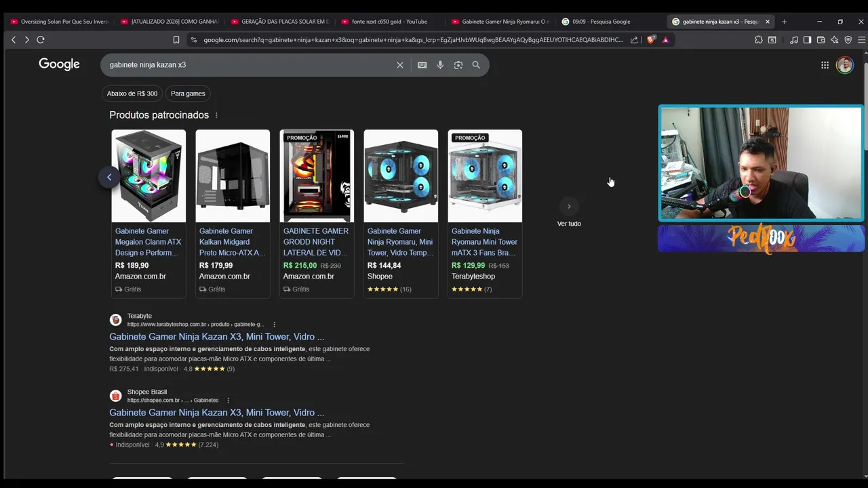Share this page via the share icon
The width and height of the screenshot is (868, 488).
coord(634,40)
